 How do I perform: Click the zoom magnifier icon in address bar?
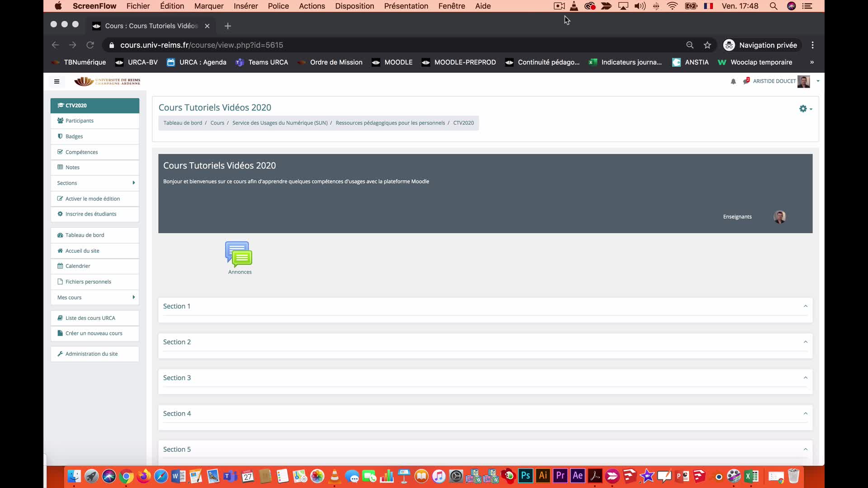coord(690,45)
